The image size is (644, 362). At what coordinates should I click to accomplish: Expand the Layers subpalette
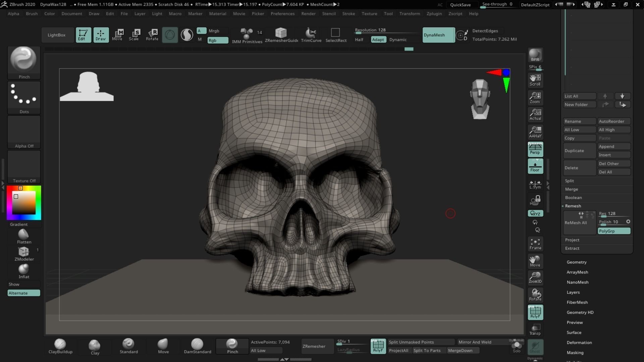(x=573, y=292)
